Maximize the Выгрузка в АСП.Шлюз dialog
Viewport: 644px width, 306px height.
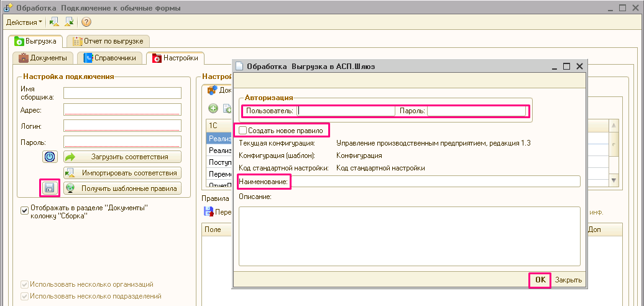tap(567, 66)
